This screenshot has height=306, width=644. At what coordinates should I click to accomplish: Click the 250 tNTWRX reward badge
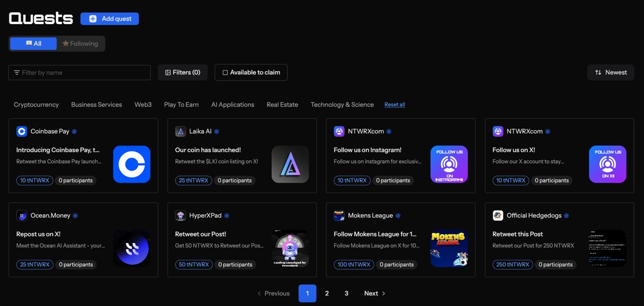[x=513, y=265]
